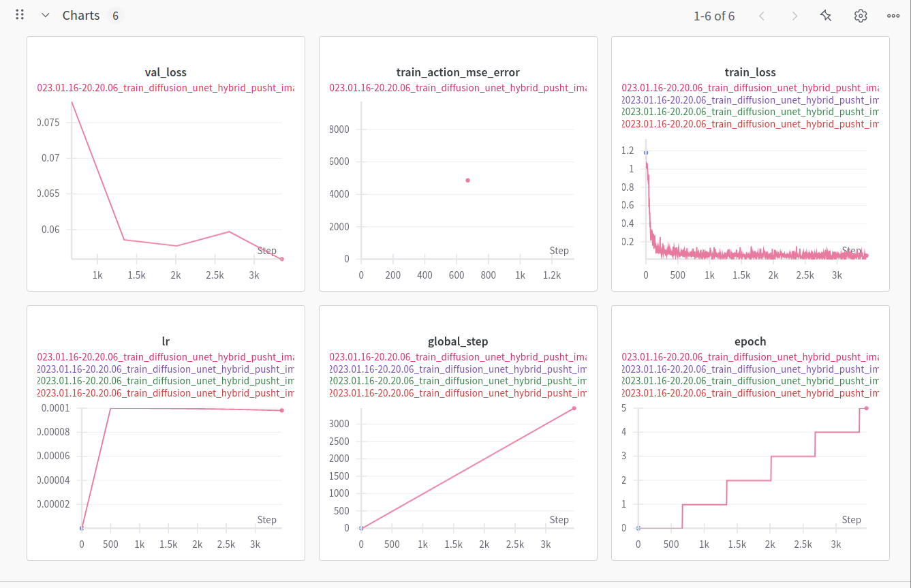Click the data point in train_action_mse_error chart
Image resolution: width=911 pixels, height=588 pixels.
tap(467, 180)
